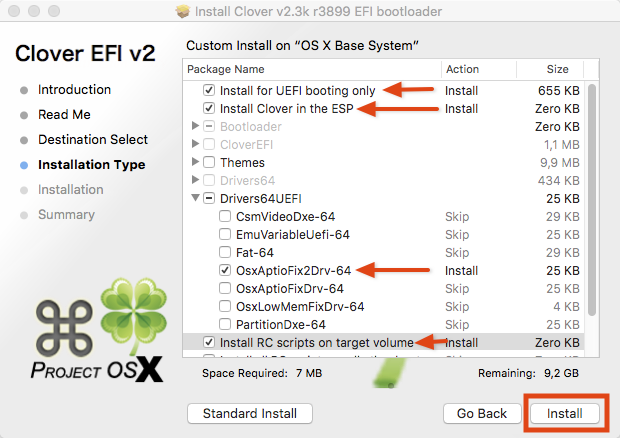Uncheck OsxAptioFix2Drv-64 driver
Screen dimensions: 620x438
(x=225, y=270)
